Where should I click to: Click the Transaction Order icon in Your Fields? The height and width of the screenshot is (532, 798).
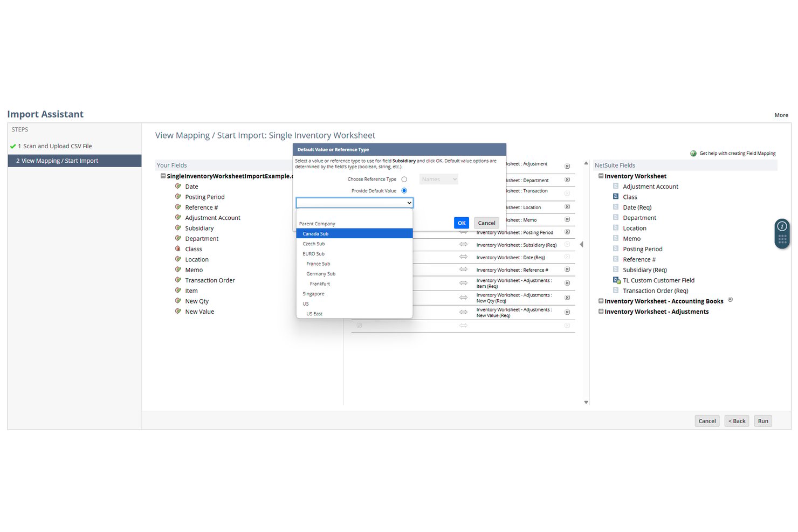click(178, 280)
